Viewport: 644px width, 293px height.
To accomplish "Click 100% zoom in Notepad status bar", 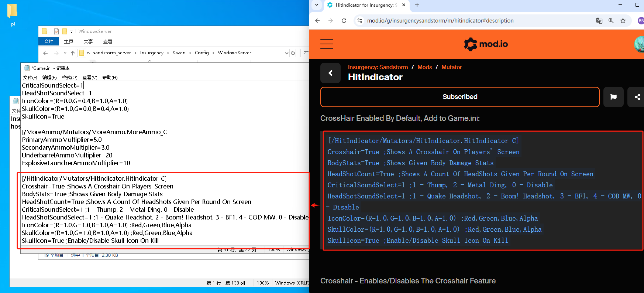I will [x=263, y=283].
